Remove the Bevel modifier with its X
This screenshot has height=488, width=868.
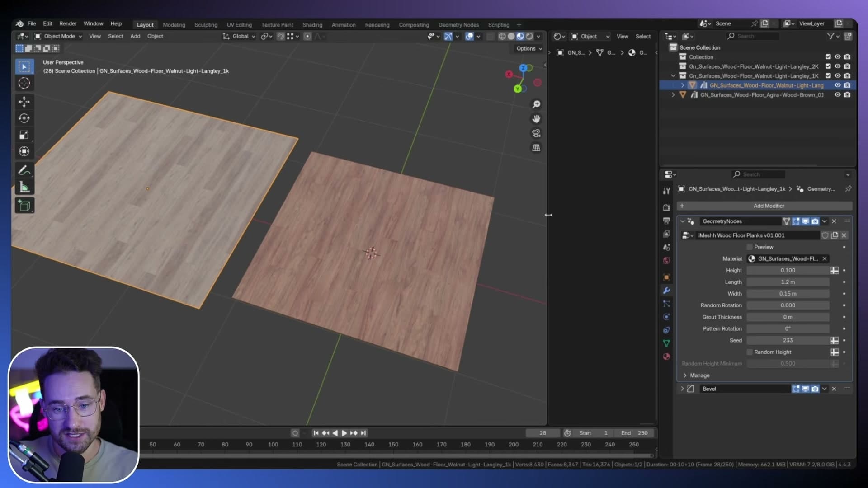coord(834,389)
